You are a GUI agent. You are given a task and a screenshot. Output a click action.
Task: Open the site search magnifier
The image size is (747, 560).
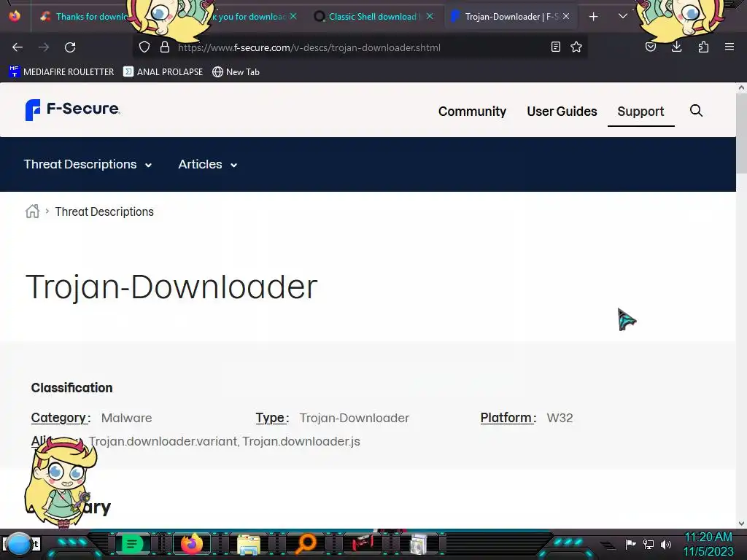tap(696, 111)
